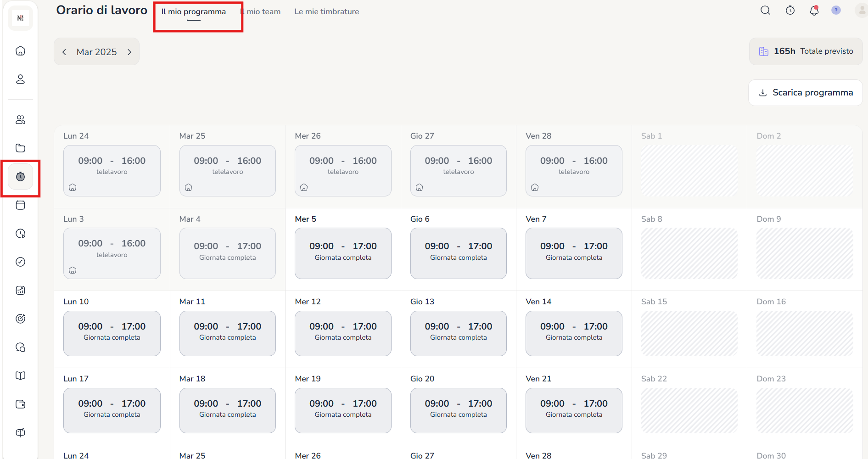Open the Lun 24 telelavoro shift card
Viewport: 868px width, 459px height.
(112, 170)
